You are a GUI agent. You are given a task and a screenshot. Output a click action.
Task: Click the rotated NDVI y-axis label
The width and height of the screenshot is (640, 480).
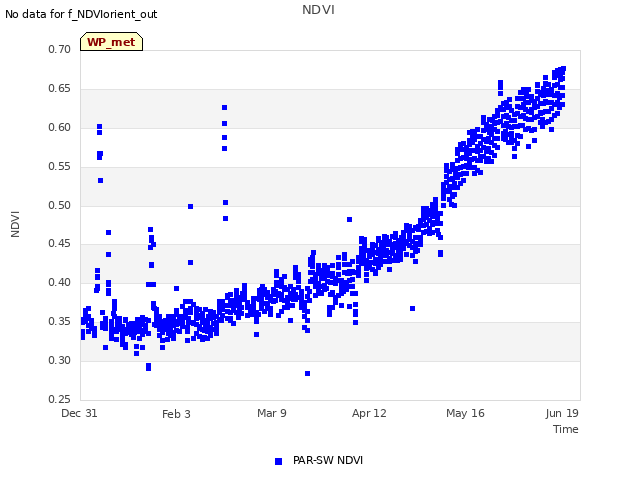point(15,224)
